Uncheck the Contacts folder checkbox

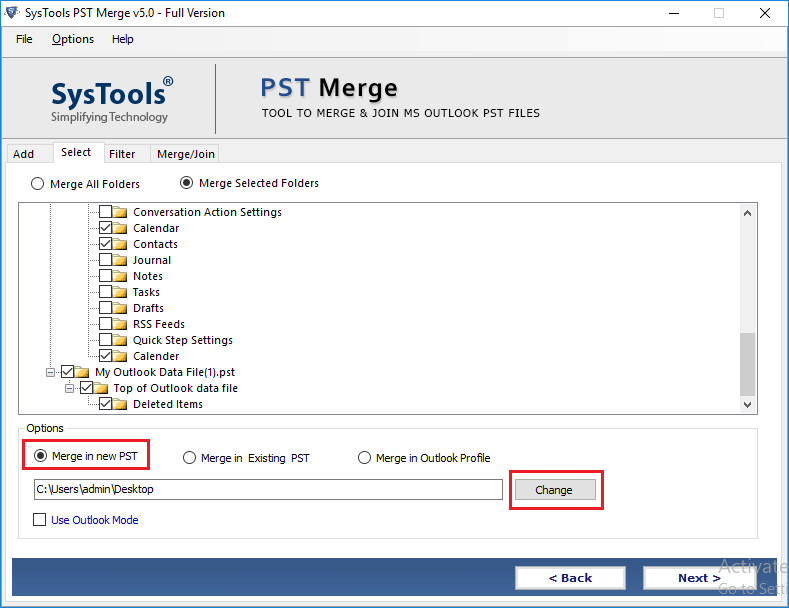105,244
